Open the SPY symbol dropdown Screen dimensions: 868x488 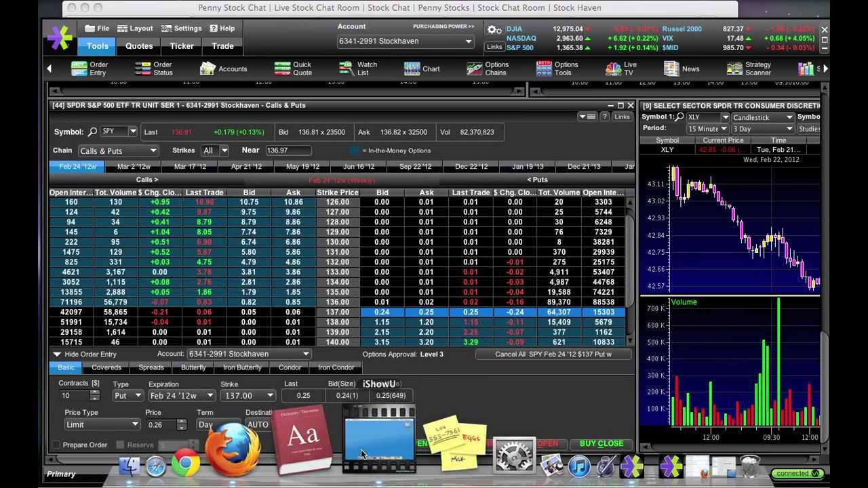point(133,131)
